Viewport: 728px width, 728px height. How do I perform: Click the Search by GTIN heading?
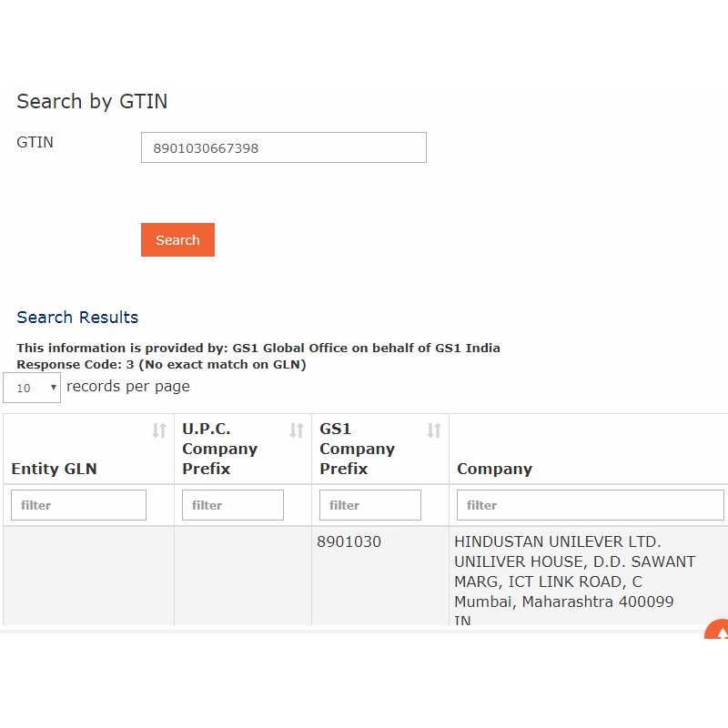click(92, 101)
